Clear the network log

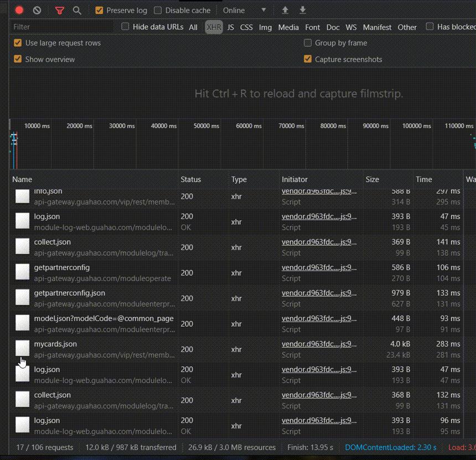coord(37,11)
